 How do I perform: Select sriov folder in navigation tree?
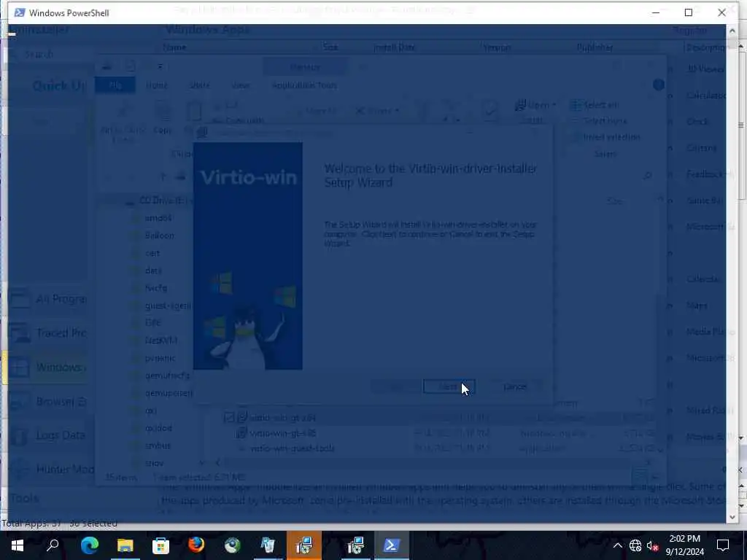[x=155, y=463]
